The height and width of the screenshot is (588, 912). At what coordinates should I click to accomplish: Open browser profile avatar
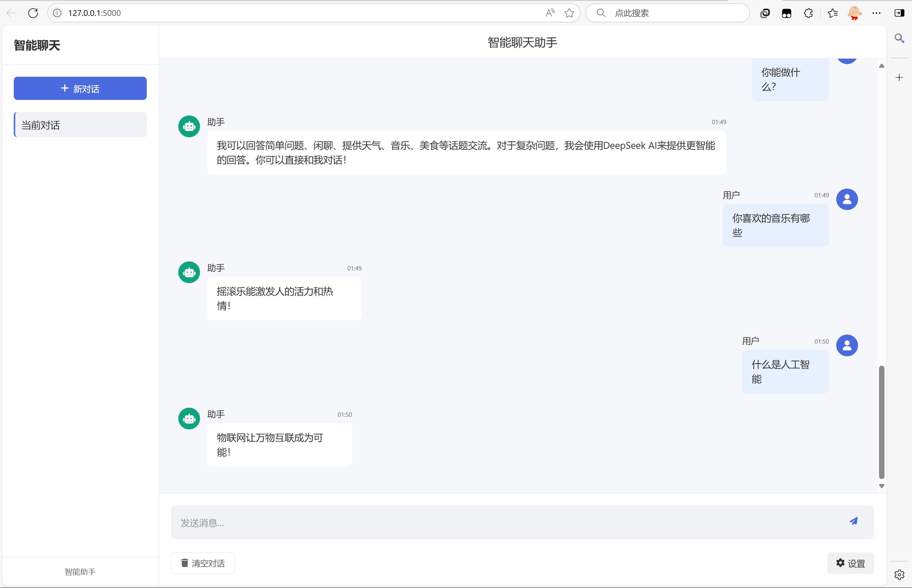click(854, 13)
